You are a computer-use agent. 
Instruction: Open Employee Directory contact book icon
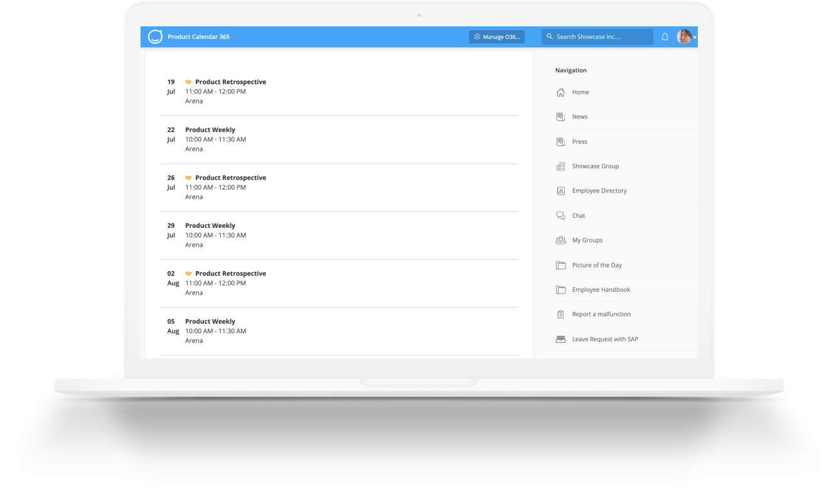560,190
